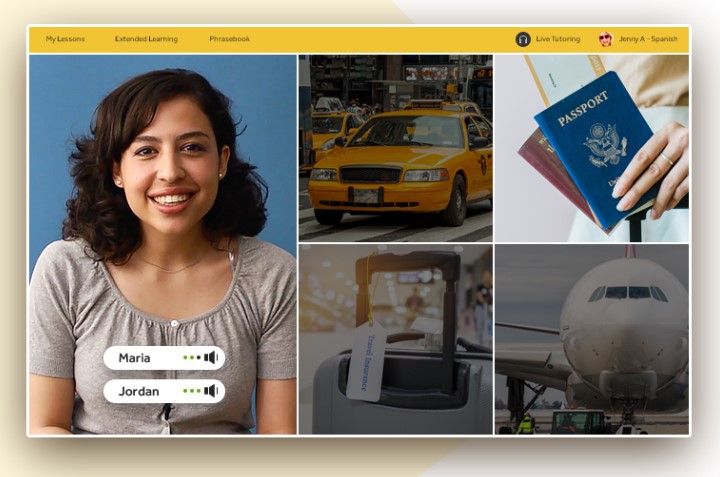Choose the yellow taxi image

point(395,148)
